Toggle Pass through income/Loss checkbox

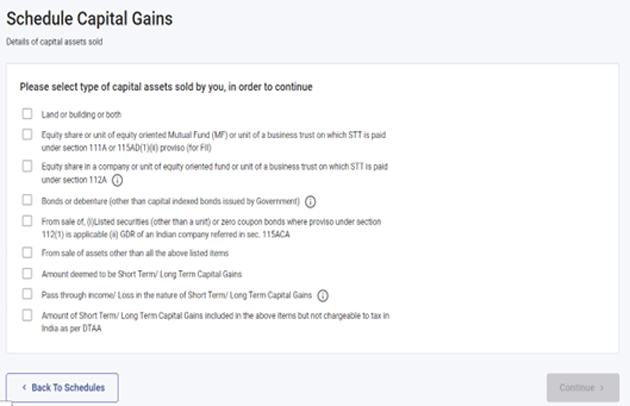coord(27,295)
